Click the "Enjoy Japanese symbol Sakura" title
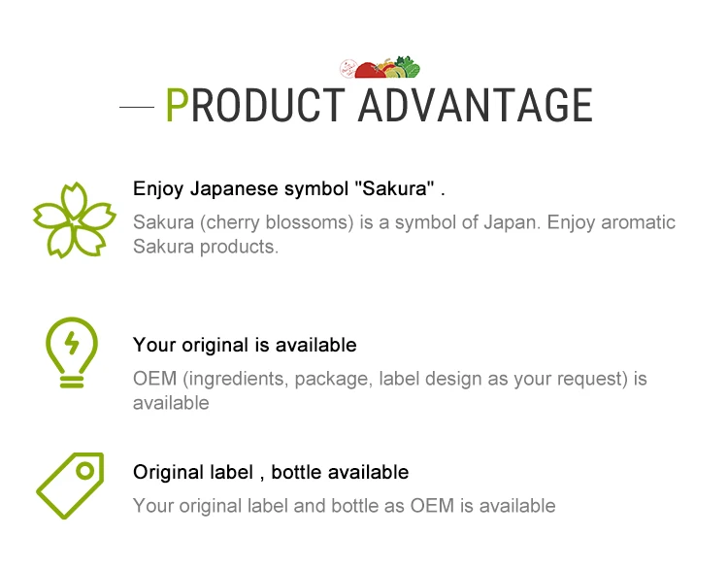728x570 pixels. (x=289, y=188)
